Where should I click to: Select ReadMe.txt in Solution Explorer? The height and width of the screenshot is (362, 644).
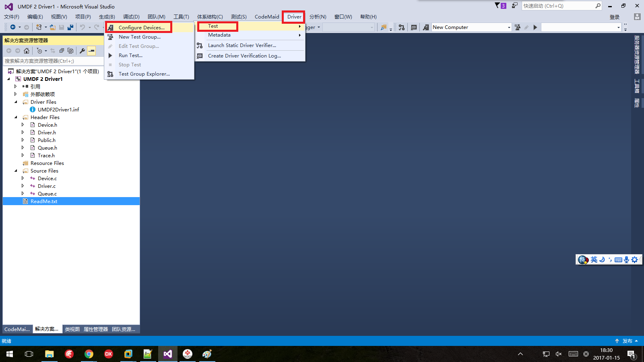click(x=43, y=201)
